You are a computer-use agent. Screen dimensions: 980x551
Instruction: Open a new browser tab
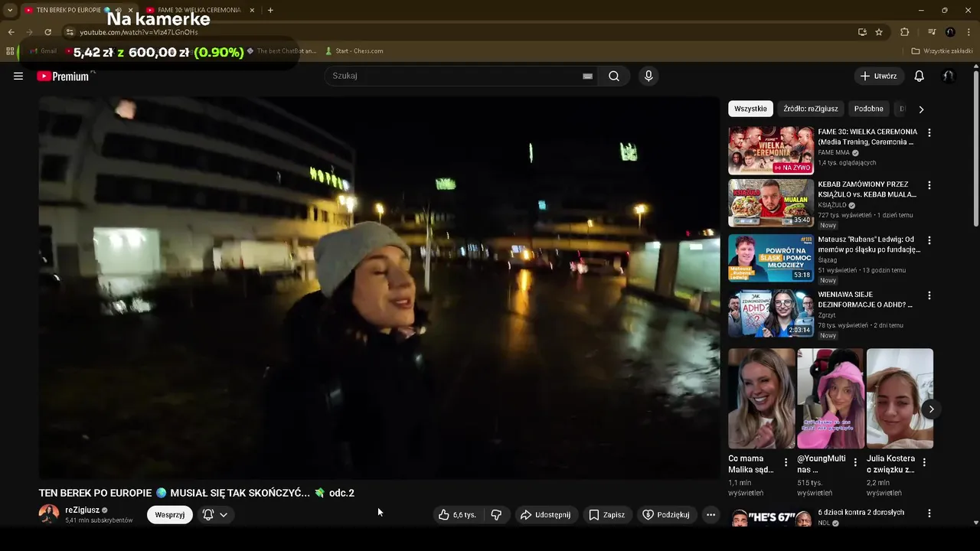click(x=270, y=10)
